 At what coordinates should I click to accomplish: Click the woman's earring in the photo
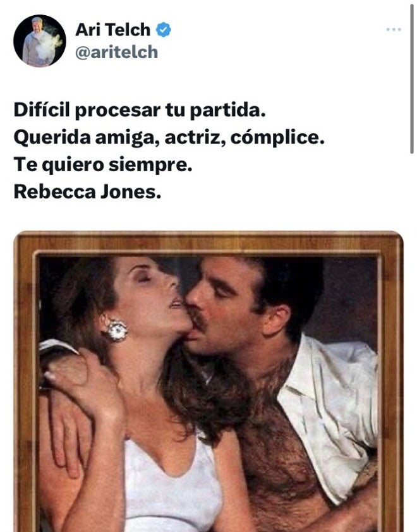point(117,330)
